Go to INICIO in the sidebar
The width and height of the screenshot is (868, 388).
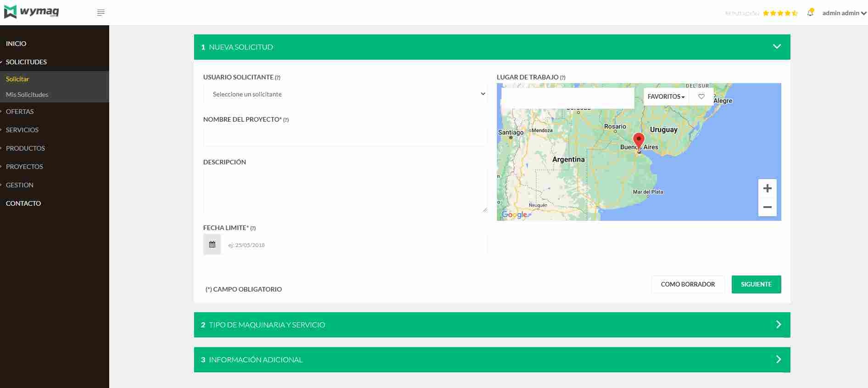[x=16, y=44]
